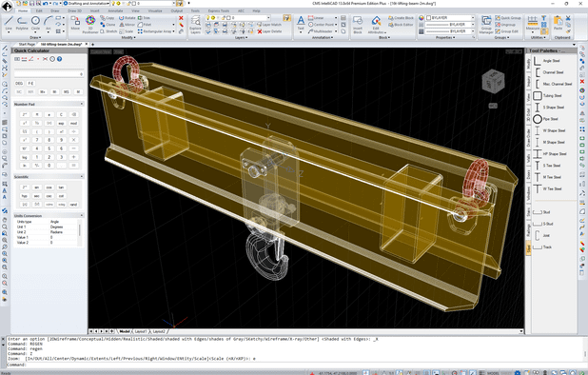Toggle the hyp button in Scientific pad
Screen dimensions: 588x375
[x=25, y=196]
